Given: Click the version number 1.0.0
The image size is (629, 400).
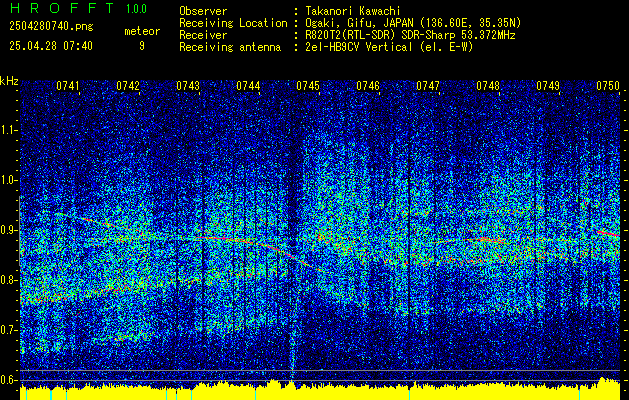Looking at the screenshot, I should pos(136,8).
